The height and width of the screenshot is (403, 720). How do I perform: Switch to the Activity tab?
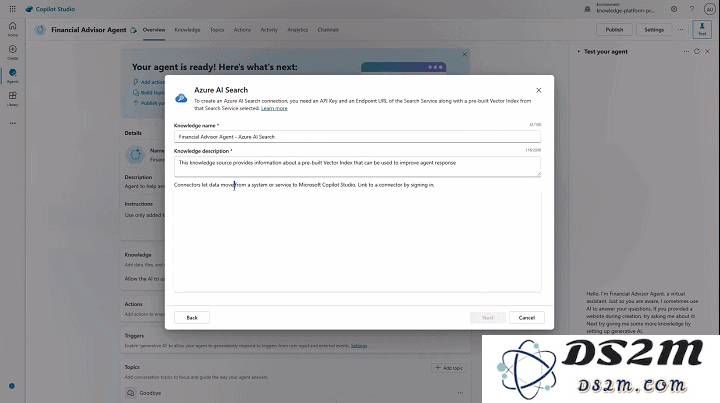pos(269,30)
